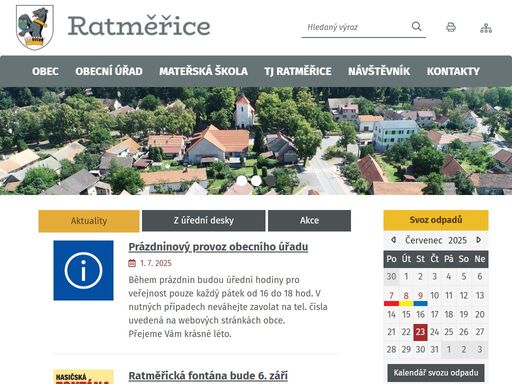512x384 pixels.
Task: Go to previous month in calendar
Action: [x=393, y=240]
